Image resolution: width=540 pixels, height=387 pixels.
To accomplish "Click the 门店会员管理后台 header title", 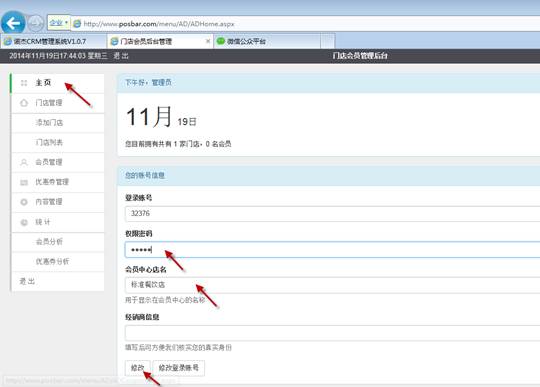I will (x=360, y=56).
